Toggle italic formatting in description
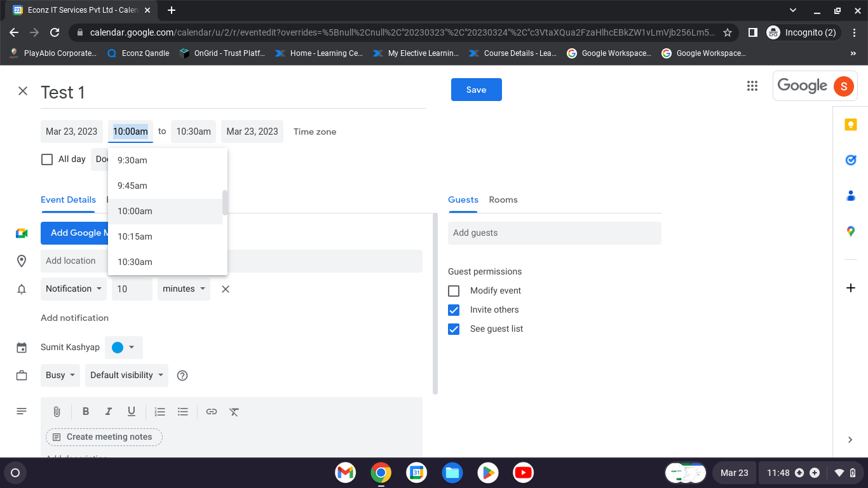868x488 pixels. pyautogui.click(x=109, y=412)
